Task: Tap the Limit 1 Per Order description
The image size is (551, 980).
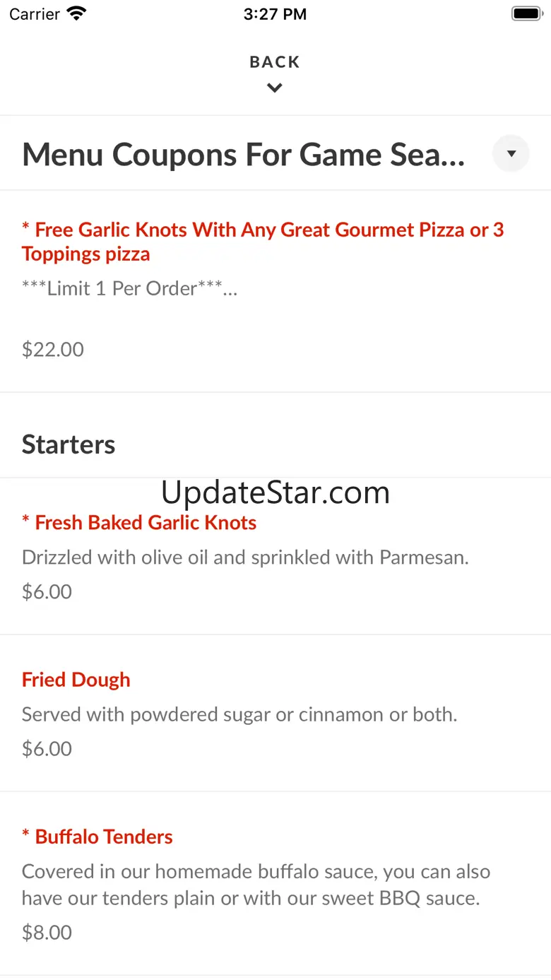Action: coord(129,288)
